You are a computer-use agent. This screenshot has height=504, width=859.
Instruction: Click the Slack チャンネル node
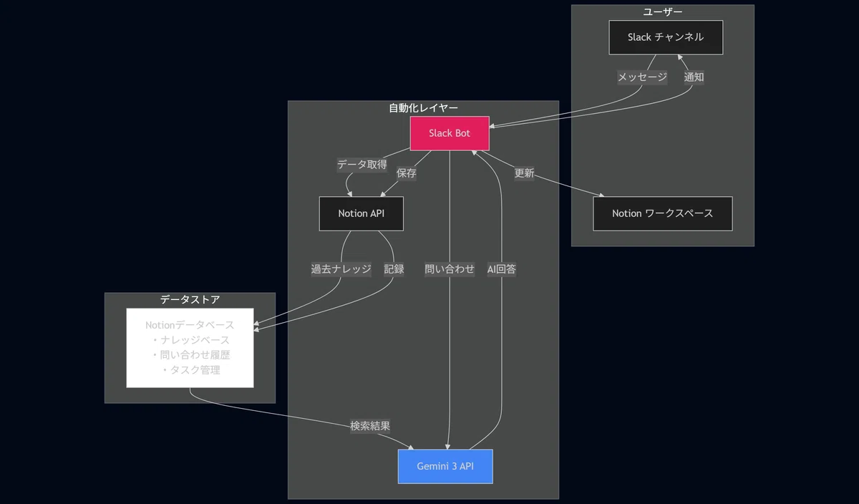[x=666, y=37]
